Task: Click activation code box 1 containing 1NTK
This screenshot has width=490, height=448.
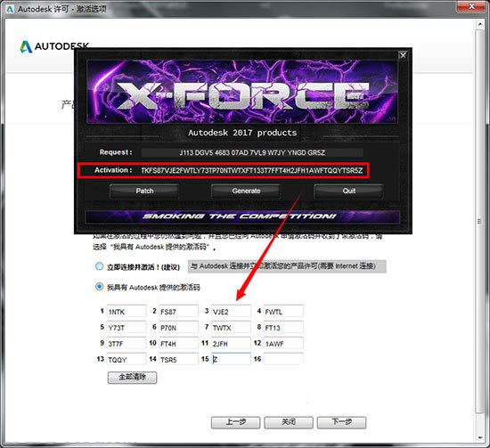Action: tap(127, 312)
